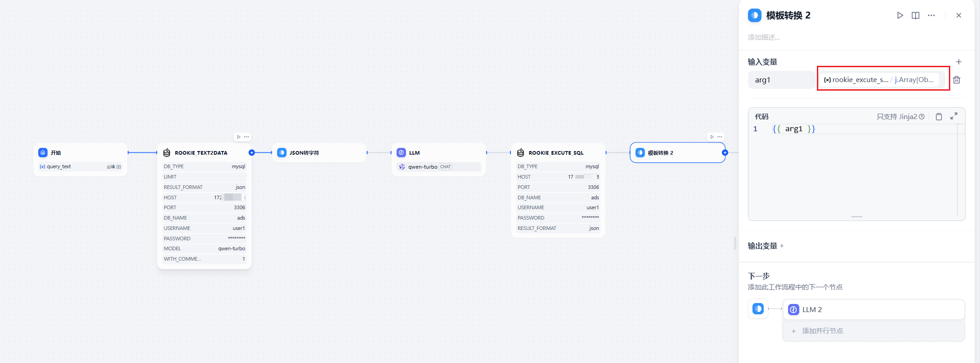Open the ... menu above ROOKIE_TEXT2DATA
The height and width of the screenshot is (363, 980).
coord(246,137)
